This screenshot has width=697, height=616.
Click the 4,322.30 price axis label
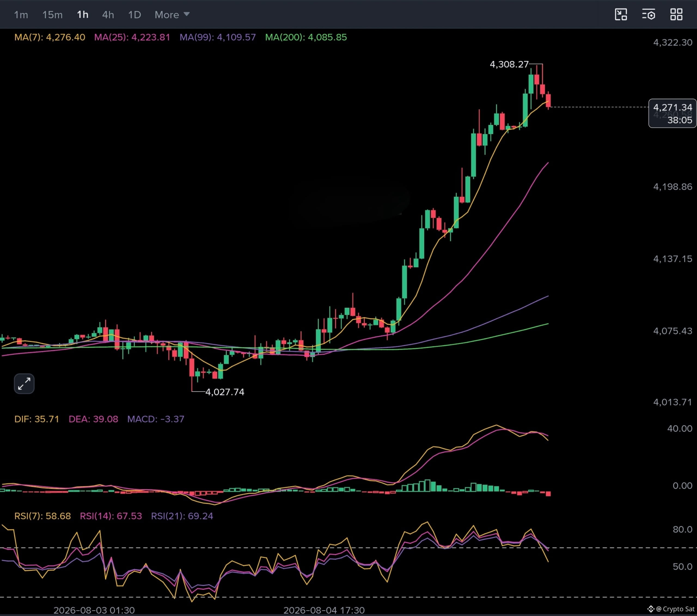point(672,42)
